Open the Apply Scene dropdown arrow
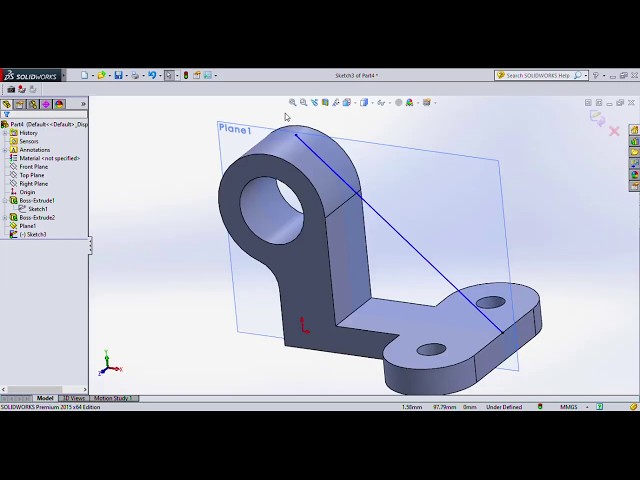640x480 pixels. click(418, 103)
